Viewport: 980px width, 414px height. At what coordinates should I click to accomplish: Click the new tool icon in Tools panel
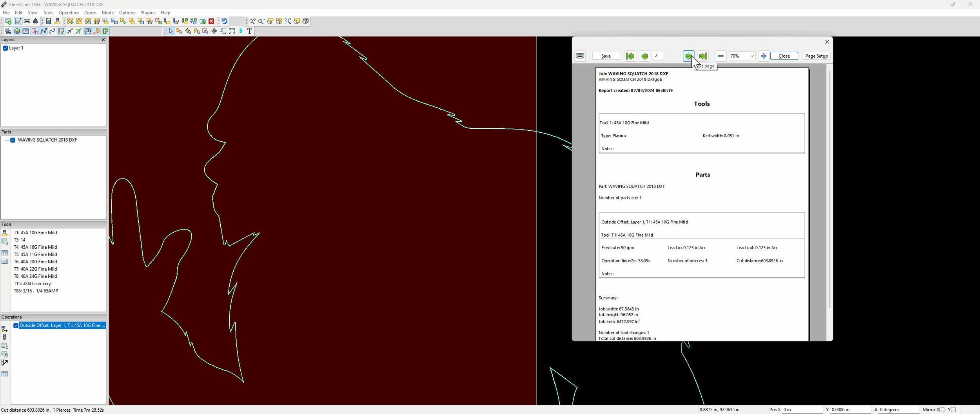(x=5, y=233)
